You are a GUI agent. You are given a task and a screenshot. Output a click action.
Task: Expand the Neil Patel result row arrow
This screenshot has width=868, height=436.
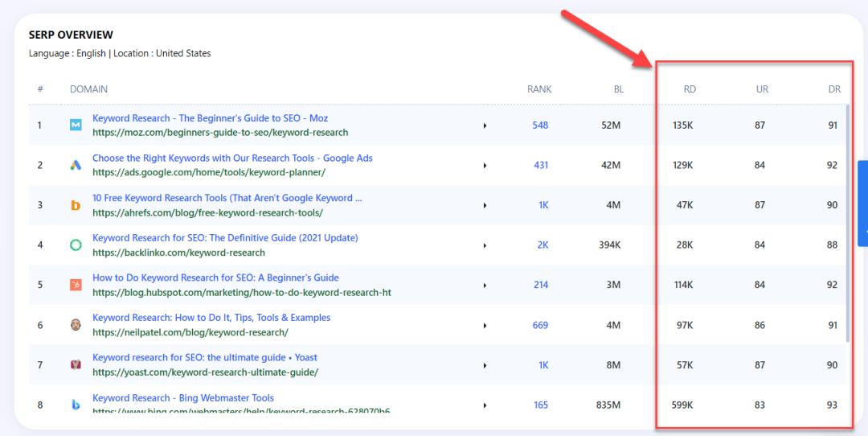(x=485, y=325)
